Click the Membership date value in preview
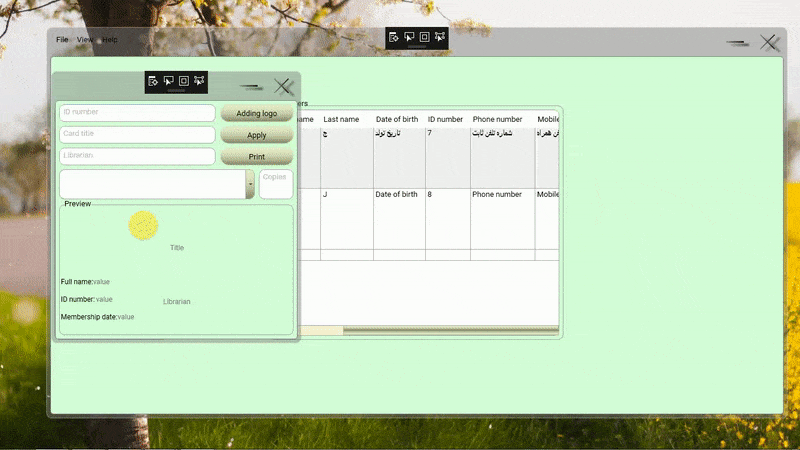 [126, 317]
